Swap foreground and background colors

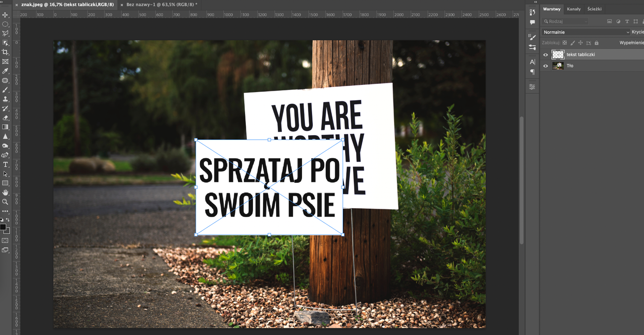pyautogui.click(x=8, y=220)
